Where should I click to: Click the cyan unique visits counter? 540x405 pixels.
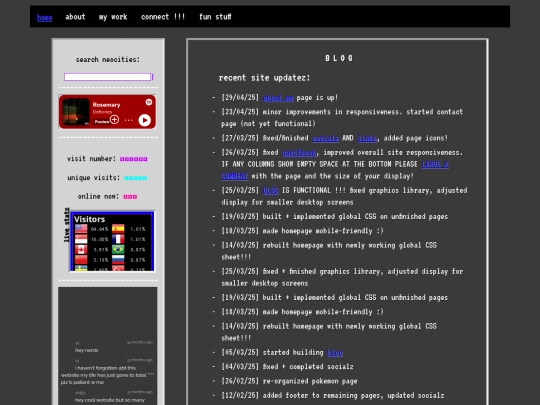point(135,178)
